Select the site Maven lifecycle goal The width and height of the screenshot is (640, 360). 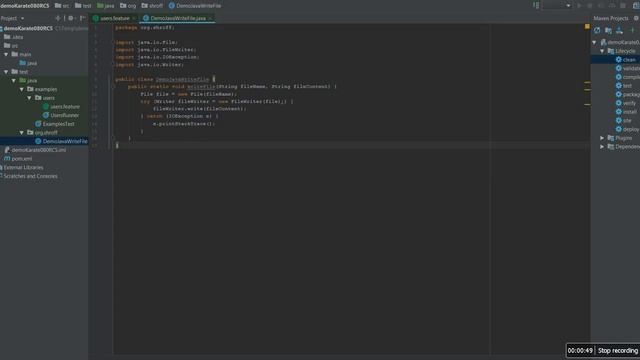pyautogui.click(x=624, y=120)
